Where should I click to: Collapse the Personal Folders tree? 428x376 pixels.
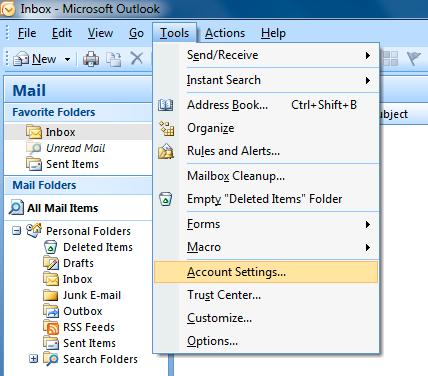16,231
